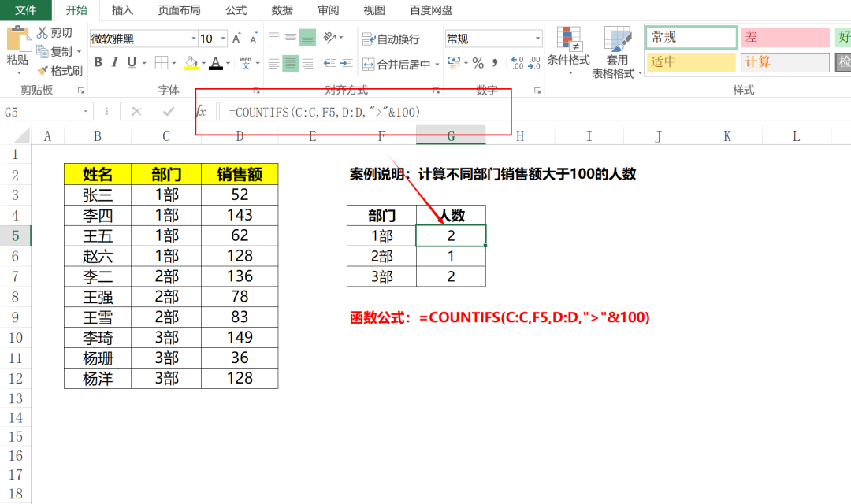Select cell with 李琦
Viewport: 851px width, 504px height.
click(x=98, y=338)
